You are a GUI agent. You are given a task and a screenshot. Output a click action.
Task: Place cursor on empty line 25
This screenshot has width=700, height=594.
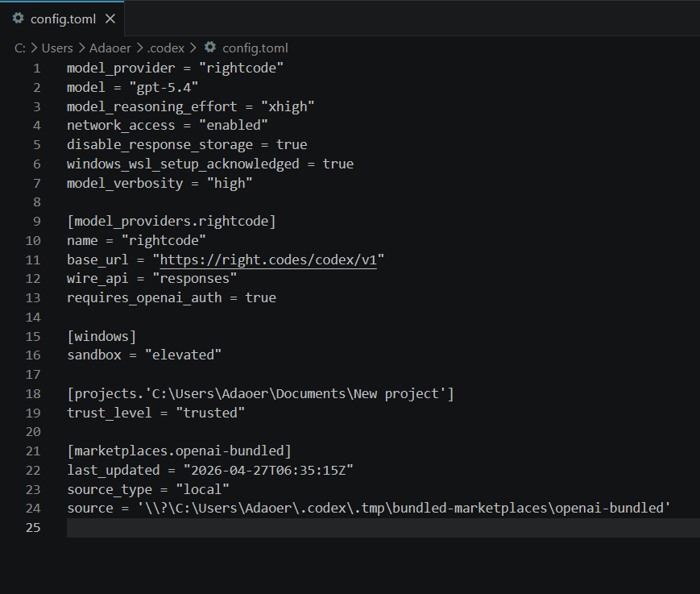[322, 527]
